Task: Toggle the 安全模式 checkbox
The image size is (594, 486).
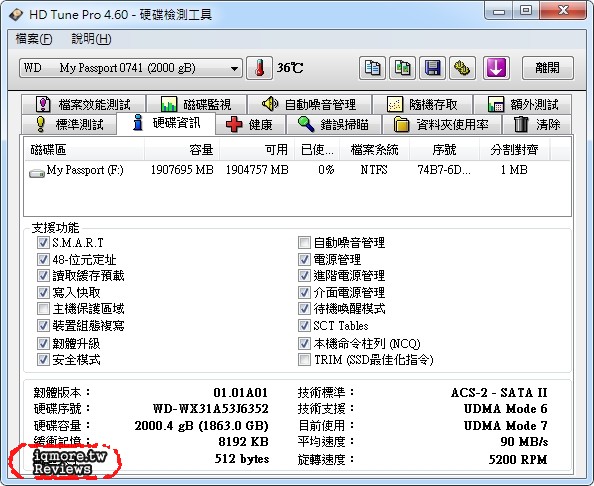Action: pos(43,359)
